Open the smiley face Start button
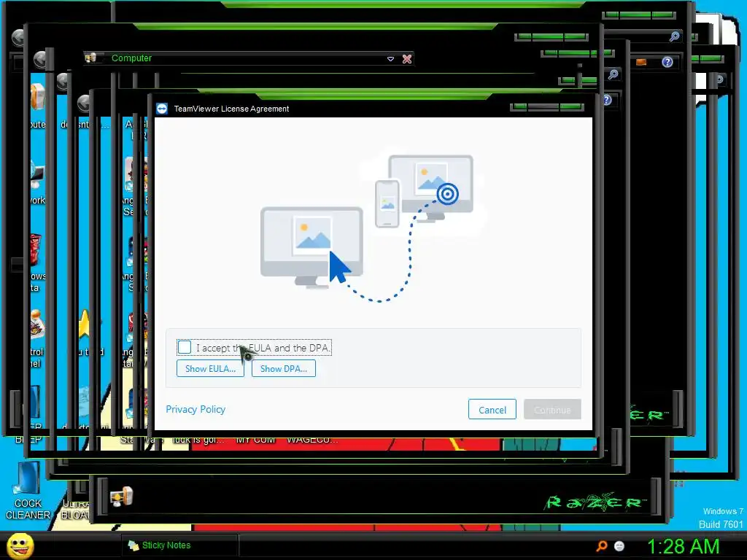 click(20, 546)
